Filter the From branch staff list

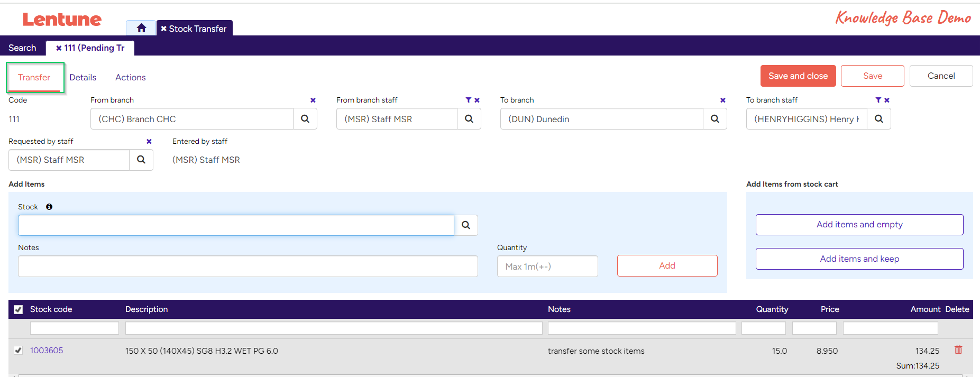[x=468, y=100]
